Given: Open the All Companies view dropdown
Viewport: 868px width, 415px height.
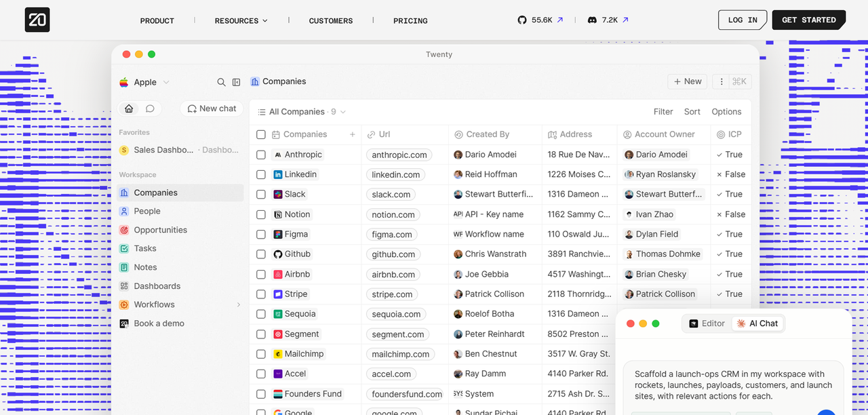Looking at the screenshot, I should coord(302,112).
